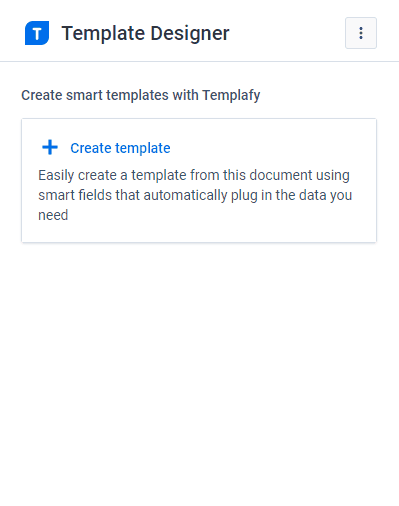
Task: Click the Template Designer title text
Action: 145,34
